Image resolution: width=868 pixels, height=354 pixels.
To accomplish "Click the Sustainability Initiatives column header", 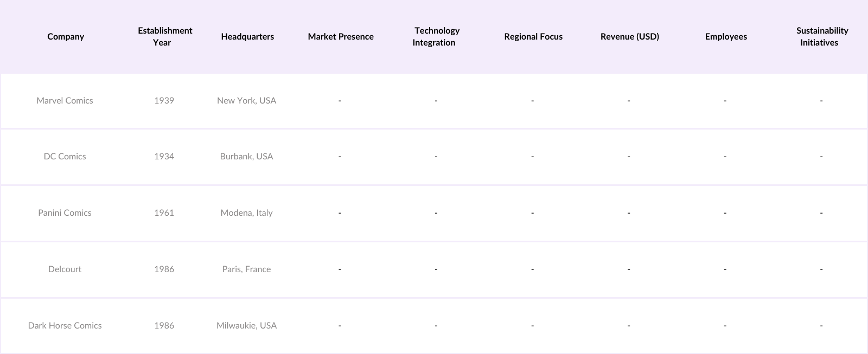I will pos(821,36).
